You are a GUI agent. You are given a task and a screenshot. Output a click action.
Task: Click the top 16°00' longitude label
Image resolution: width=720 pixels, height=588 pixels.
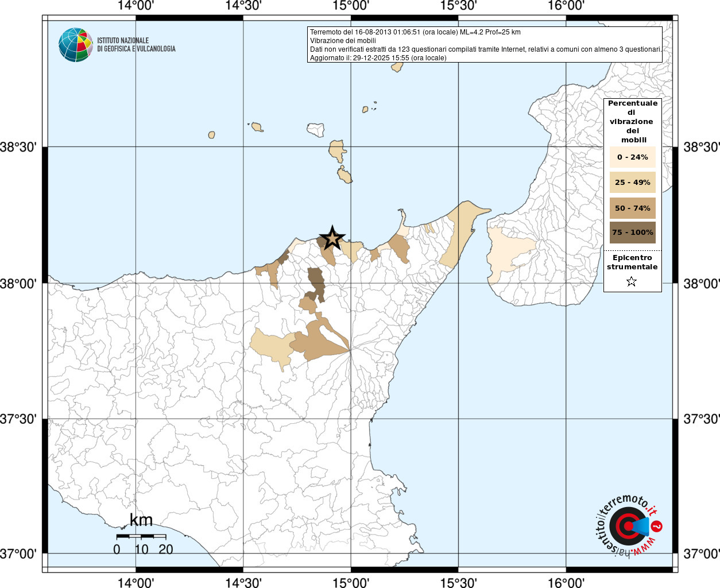pyautogui.click(x=566, y=6)
